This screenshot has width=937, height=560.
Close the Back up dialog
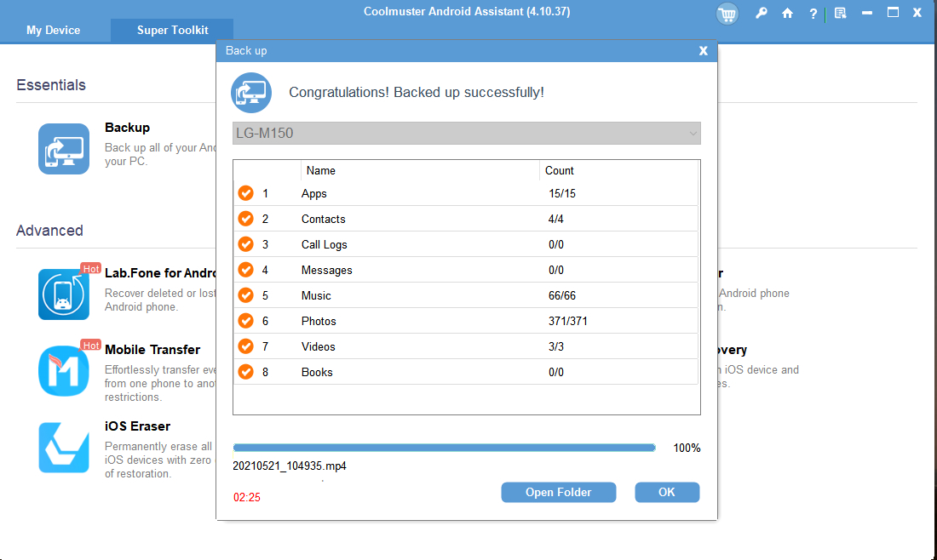[x=704, y=51]
